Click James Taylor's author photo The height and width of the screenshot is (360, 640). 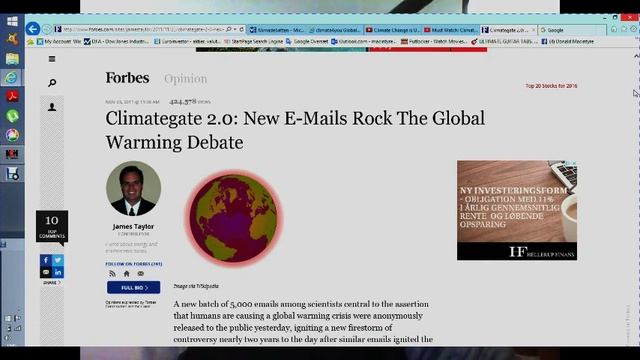coord(133,189)
